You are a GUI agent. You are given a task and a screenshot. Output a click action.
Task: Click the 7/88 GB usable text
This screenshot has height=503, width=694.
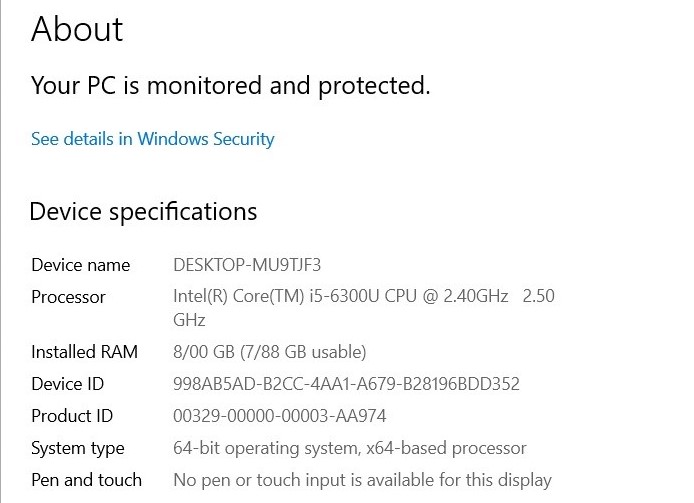pos(303,352)
